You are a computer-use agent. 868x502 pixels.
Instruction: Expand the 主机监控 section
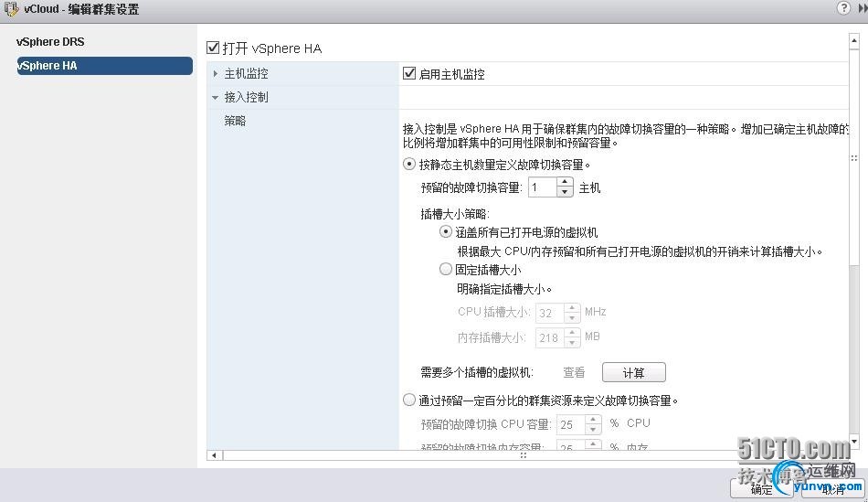216,73
